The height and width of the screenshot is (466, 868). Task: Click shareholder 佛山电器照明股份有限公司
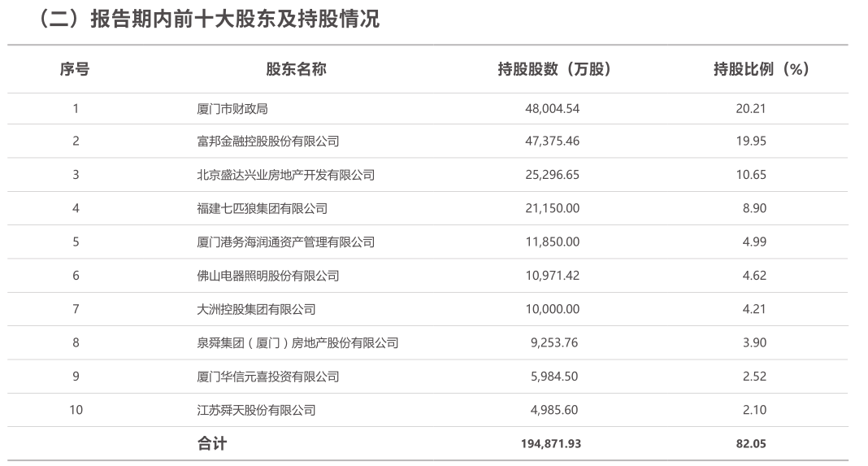268,276
